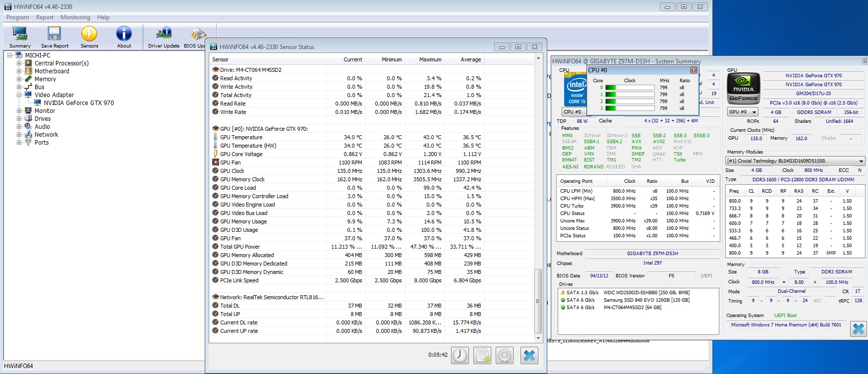Close the sensor status with blue X icon

529,355
